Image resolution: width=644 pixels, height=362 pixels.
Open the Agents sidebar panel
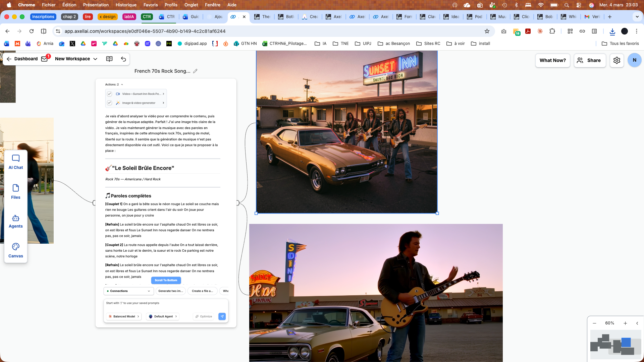point(16,221)
